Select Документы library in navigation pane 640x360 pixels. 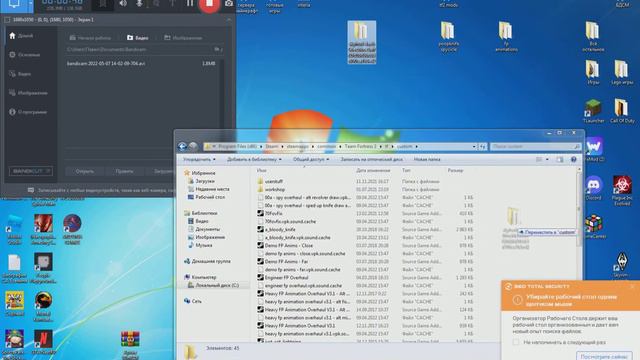click(x=204, y=229)
